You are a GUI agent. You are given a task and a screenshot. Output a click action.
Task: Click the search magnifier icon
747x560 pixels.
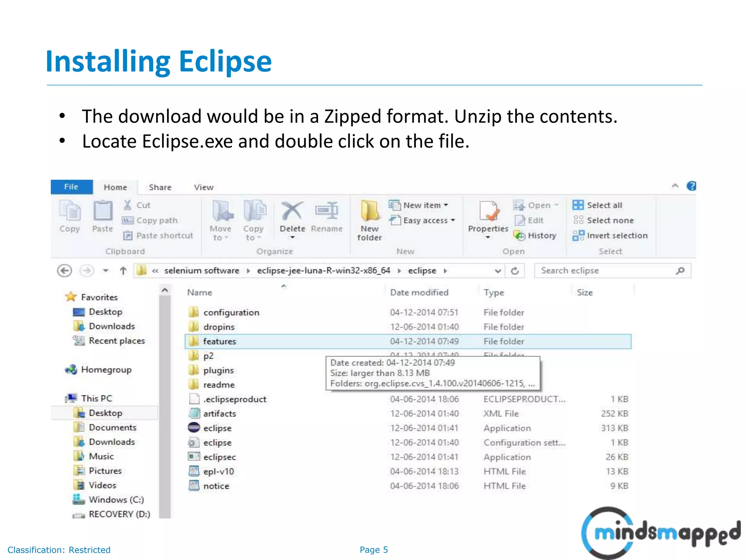click(680, 271)
